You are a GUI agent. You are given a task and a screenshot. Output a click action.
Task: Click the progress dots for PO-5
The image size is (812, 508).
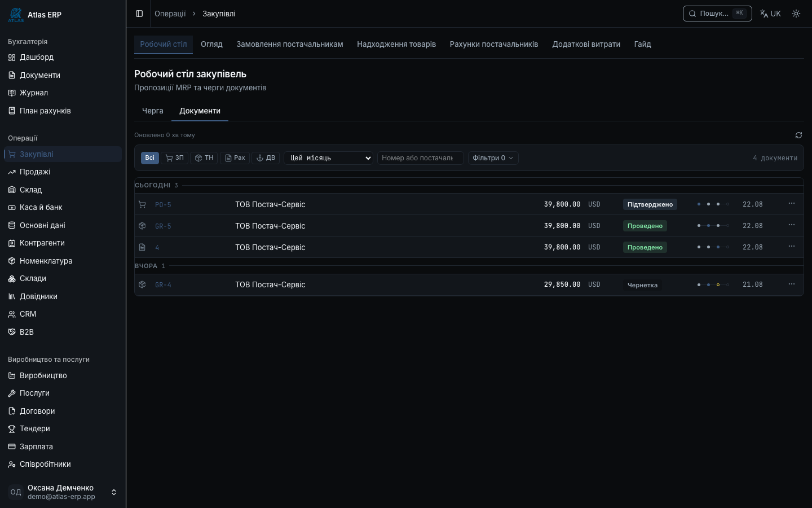click(713, 204)
